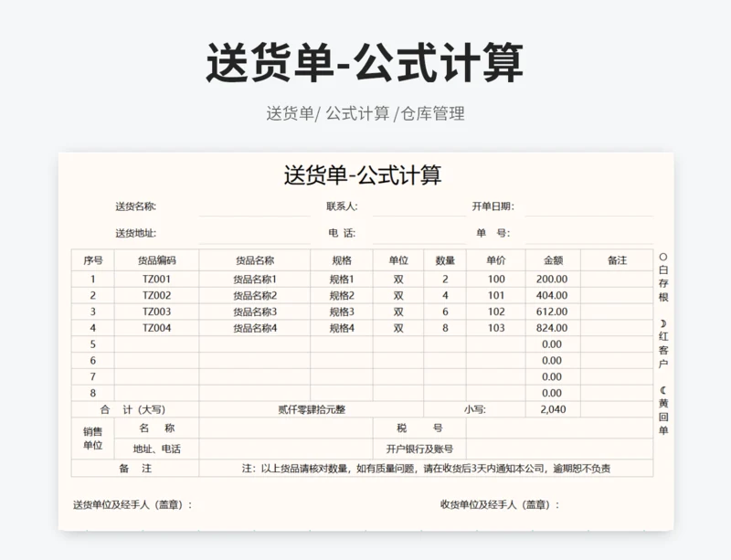
Task: Click the 电话 input line
Action: 419,235
